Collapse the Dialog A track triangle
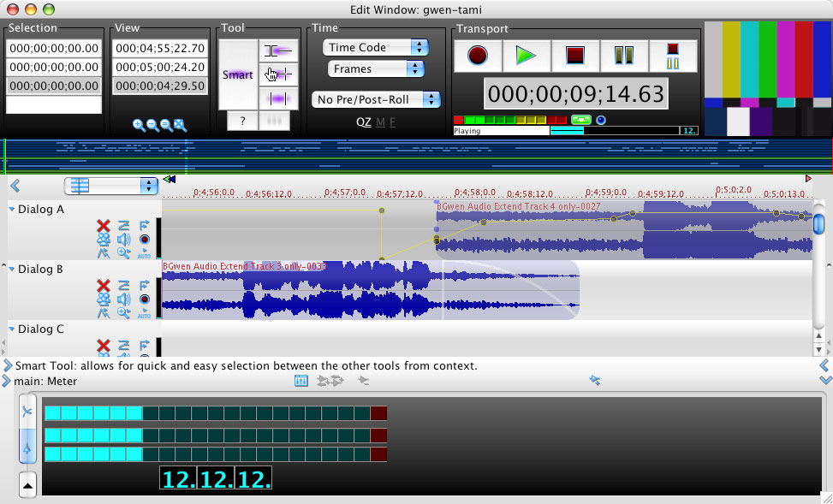This screenshot has width=833, height=504. [x=12, y=210]
